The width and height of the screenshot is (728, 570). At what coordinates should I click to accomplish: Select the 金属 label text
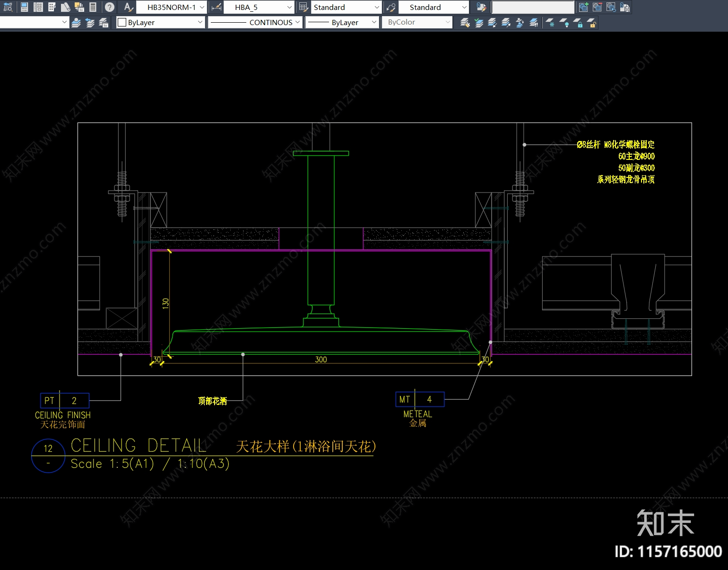[x=418, y=423]
